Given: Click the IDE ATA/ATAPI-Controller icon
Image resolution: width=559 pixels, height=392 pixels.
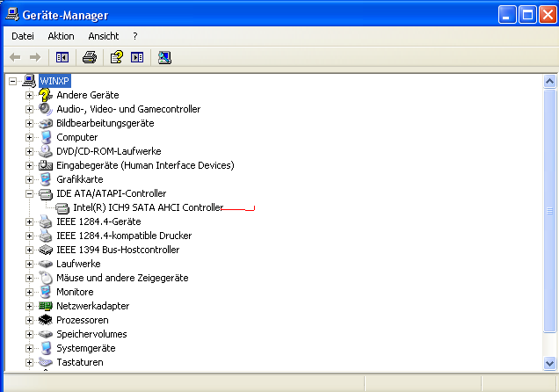Looking at the screenshot, I should [x=46, y=194].
